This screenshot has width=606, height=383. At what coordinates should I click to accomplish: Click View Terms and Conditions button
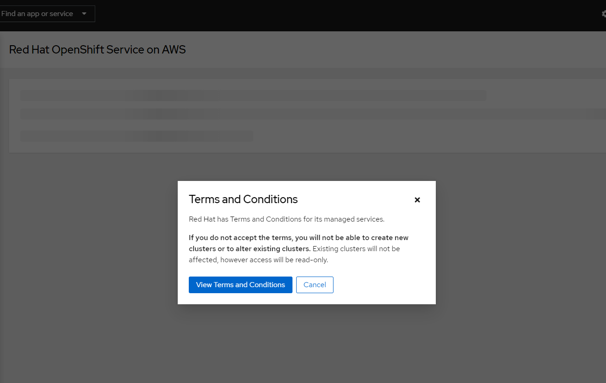click(x=240, y=285)
